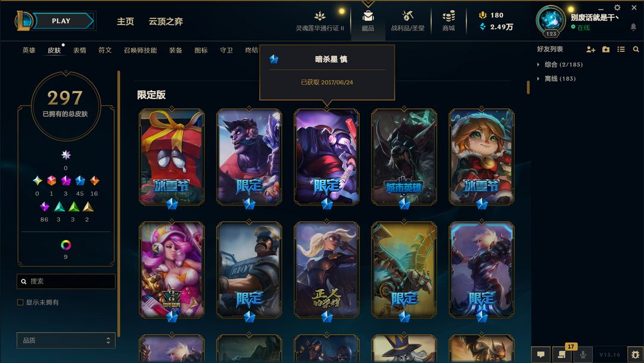Screen dimensions: 644x363
Task: Open the 战利品/圣堂 loot icon
Action: point(407,17)
